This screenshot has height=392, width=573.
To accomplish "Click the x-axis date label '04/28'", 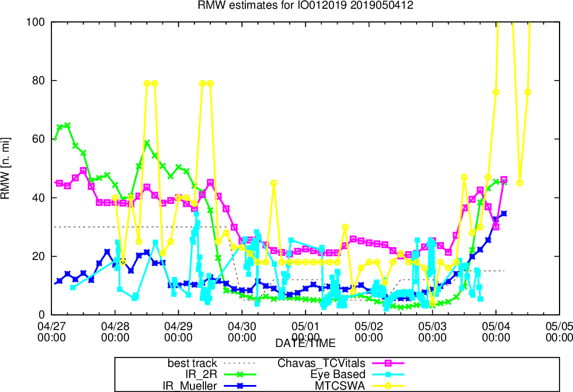I will click(115, 326).
